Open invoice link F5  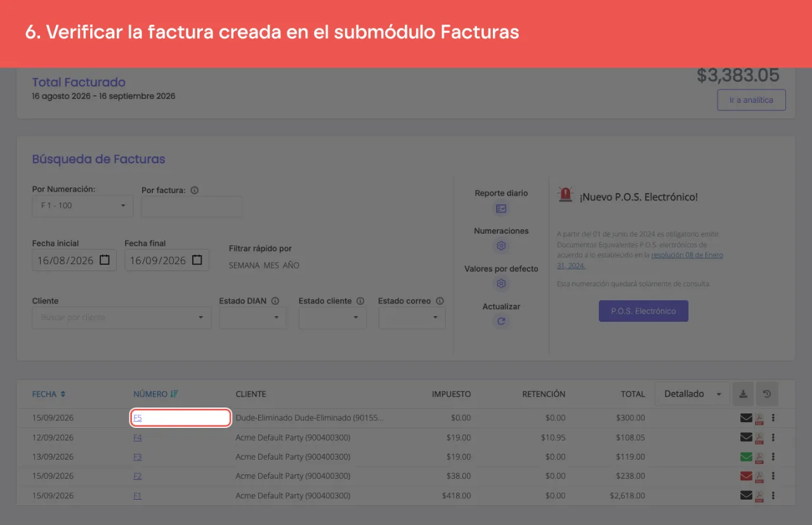coord(138,418)
